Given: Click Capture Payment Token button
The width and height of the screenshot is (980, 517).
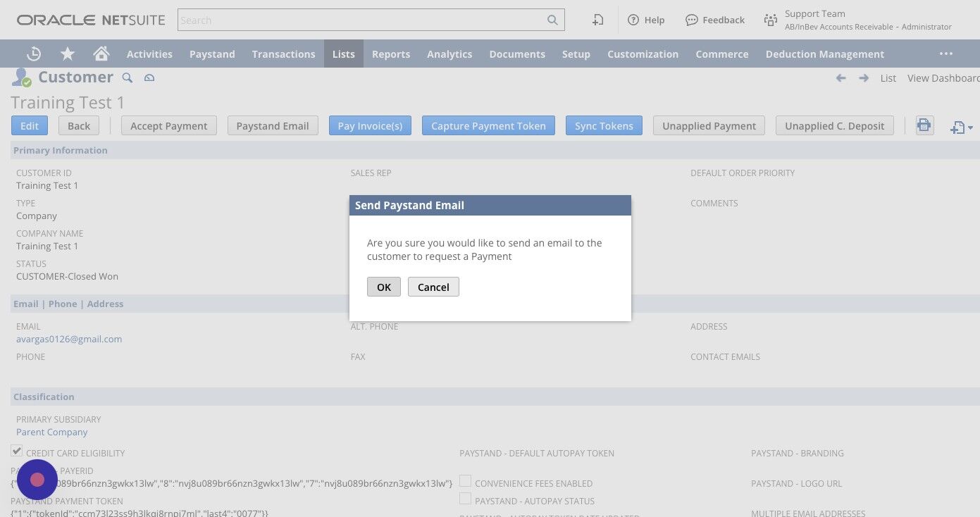Looking at the screenshot, I should [x=488, y=125].
